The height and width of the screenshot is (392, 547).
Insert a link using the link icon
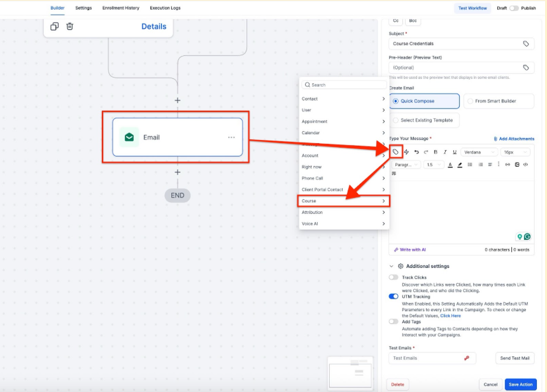(x=508, y=165)
